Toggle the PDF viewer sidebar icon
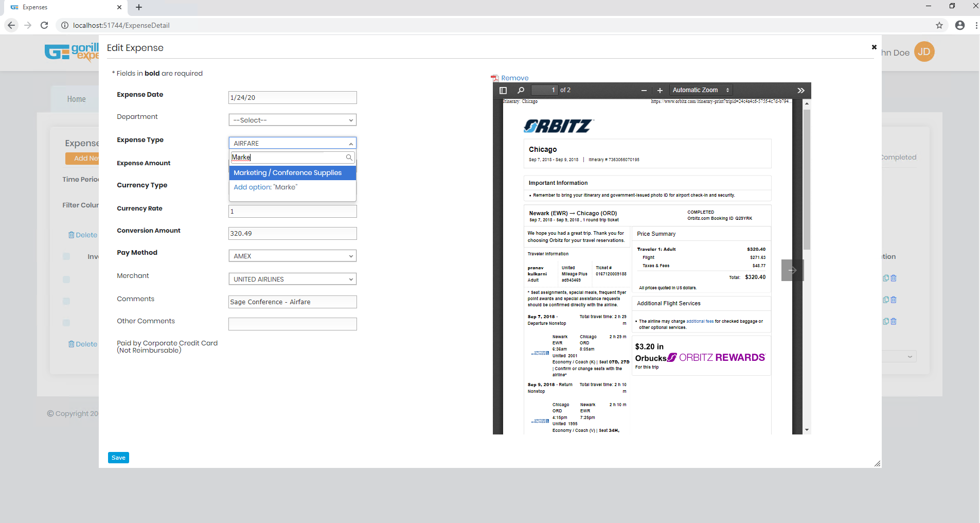The height and width of the screenshot is (523, 980). click(503, 91)
